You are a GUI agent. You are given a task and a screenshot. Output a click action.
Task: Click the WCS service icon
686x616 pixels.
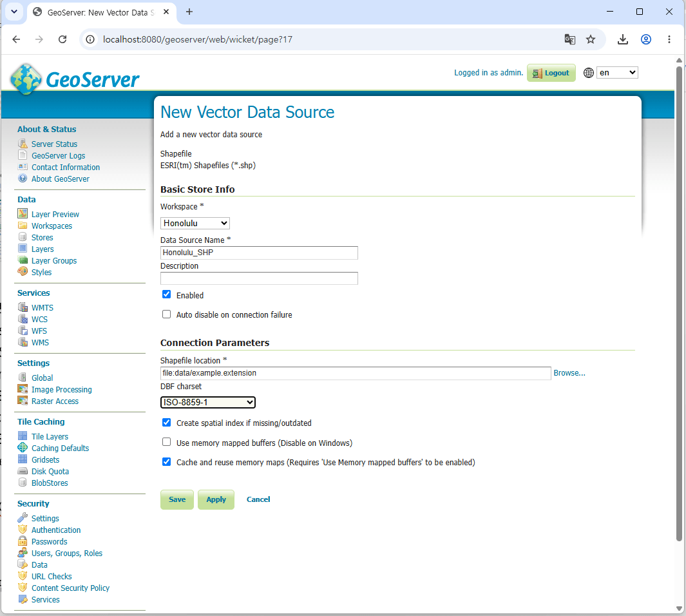coord(23,318)
